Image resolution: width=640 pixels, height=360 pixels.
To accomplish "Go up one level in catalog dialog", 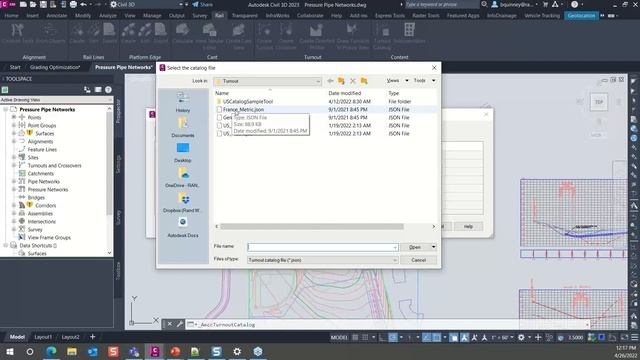I will [x=341, y=81].
